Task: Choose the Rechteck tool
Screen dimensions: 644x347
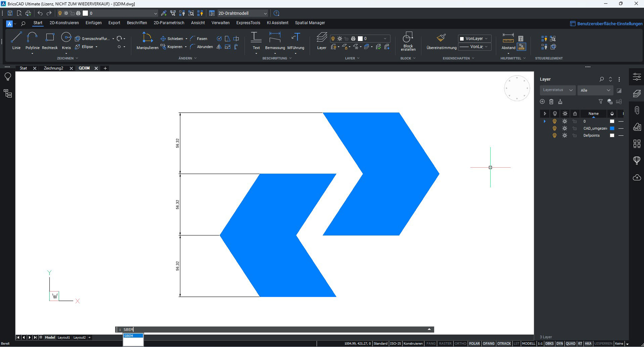Action: (50, 41)
